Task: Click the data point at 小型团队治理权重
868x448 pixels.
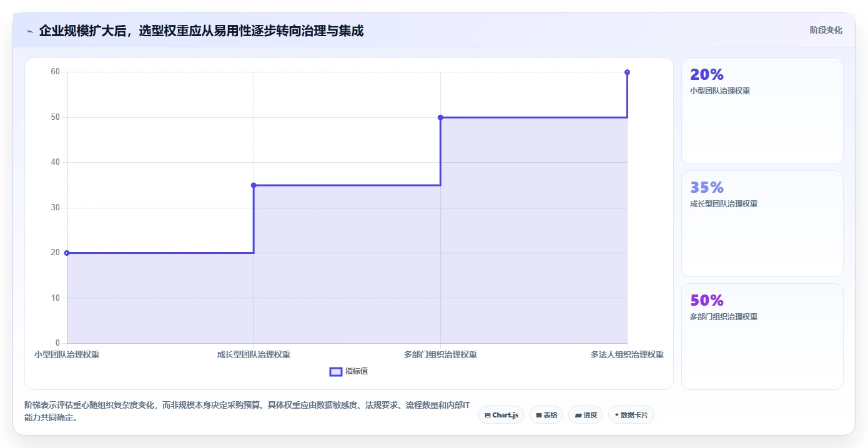Action: tap(67, 253)
